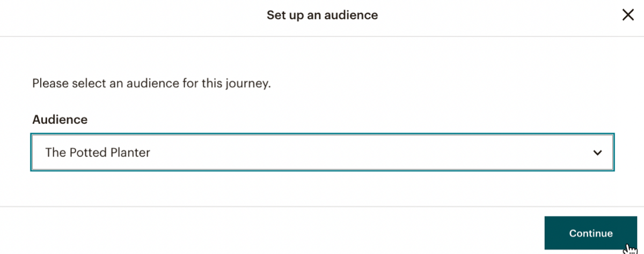
Task: Click the down arrow beside The Potted Planter
Action: pos(597,153)
